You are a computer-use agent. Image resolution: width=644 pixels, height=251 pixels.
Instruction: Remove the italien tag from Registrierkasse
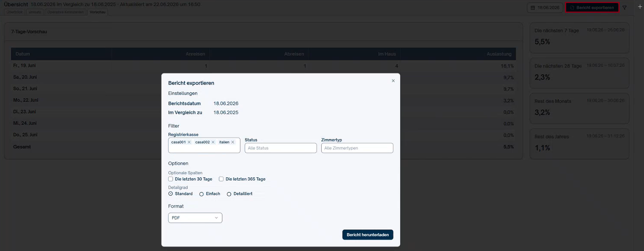pyautogui.click(x=233, y=142)
